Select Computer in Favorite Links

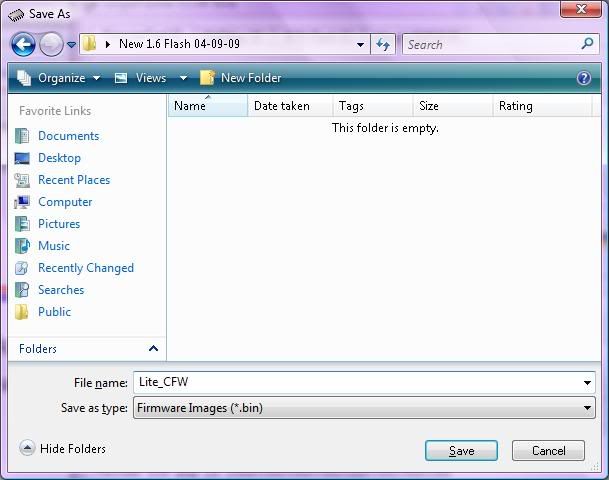coord(65,202)
